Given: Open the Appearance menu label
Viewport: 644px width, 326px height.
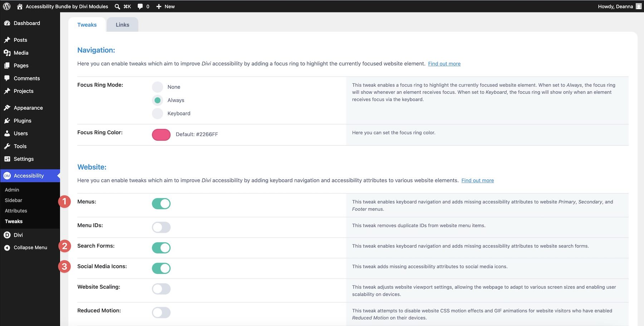Looking at the screenshot, I should pos(28,108).
